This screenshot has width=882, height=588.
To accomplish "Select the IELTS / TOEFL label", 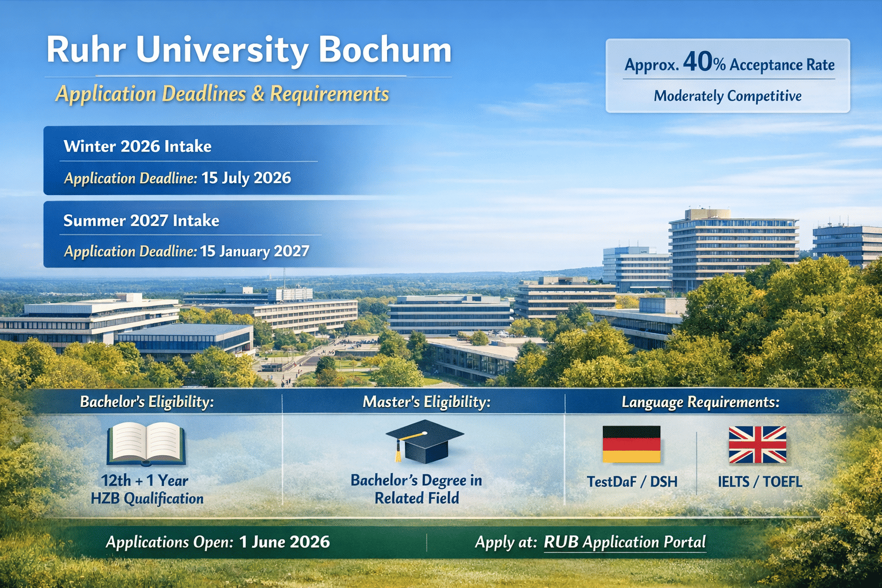I will tap(759, 482).
